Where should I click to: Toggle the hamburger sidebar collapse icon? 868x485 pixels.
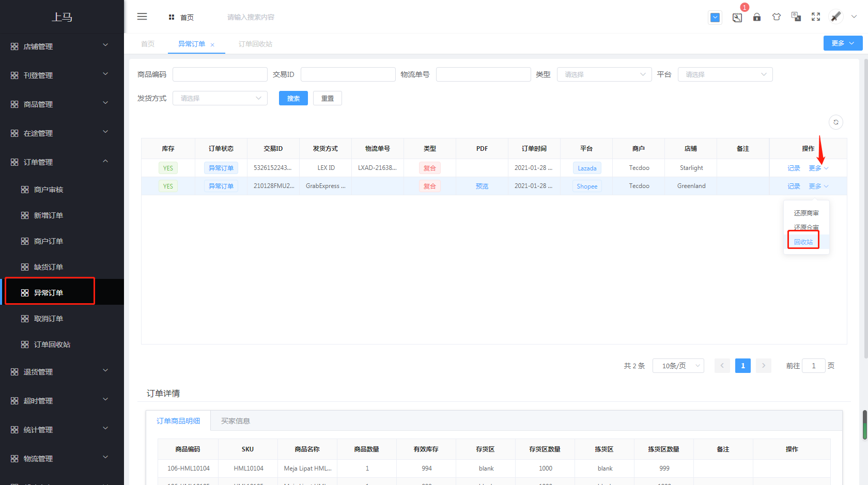pyautogui.click(x=142, y=17)
